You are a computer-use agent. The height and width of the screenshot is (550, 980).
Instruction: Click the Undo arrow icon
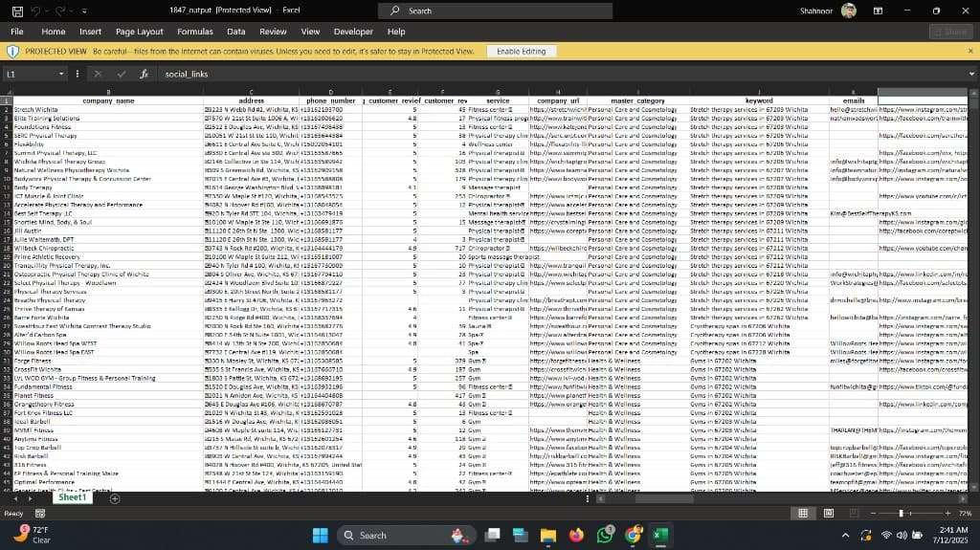[36, 11]
